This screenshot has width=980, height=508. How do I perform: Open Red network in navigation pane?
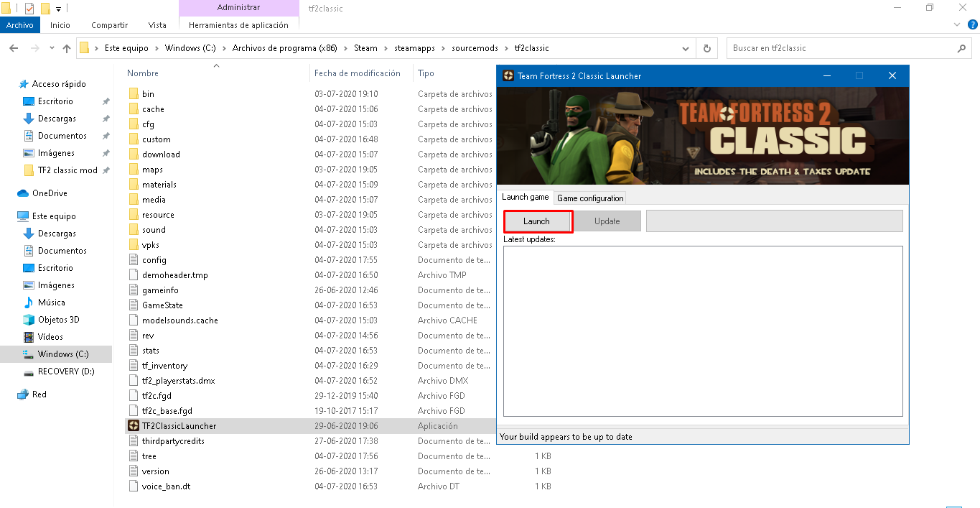[39, 394]
